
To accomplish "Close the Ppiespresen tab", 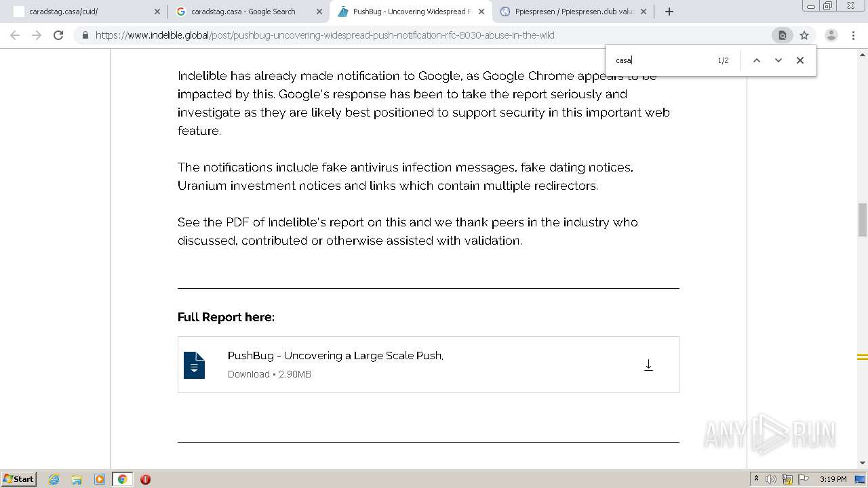I will 644,12.
